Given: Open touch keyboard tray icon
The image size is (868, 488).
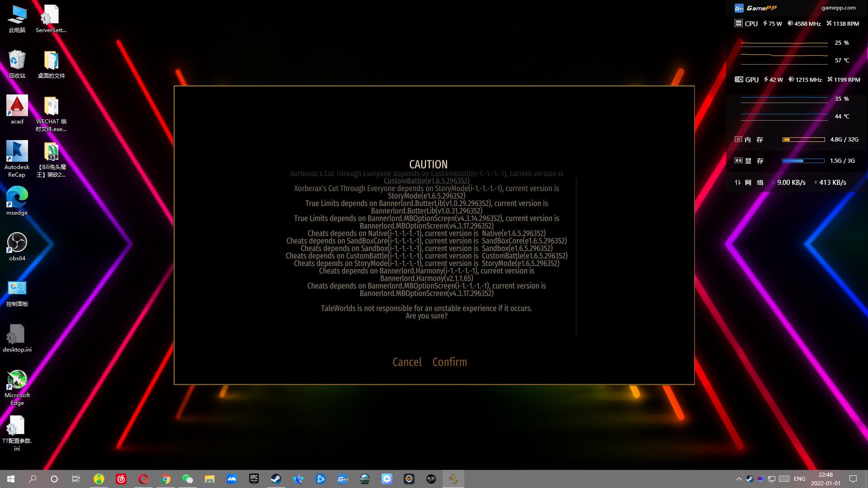Looking at the screenshot, I should tap(784, 479).
